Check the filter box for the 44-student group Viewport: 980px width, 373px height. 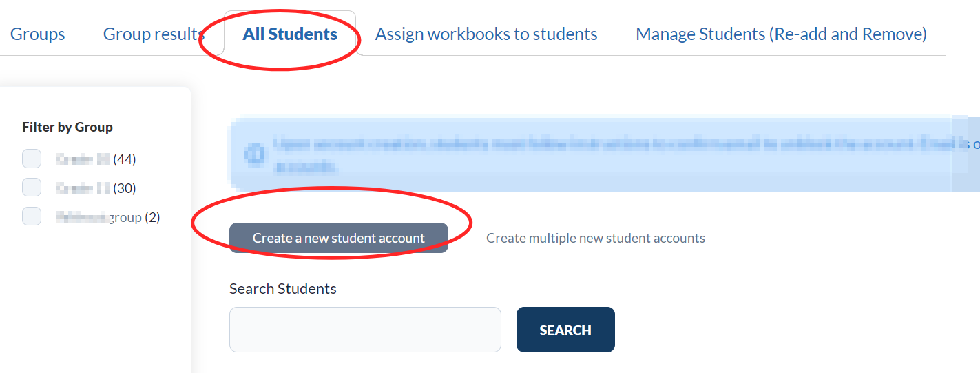pos(32,159)
